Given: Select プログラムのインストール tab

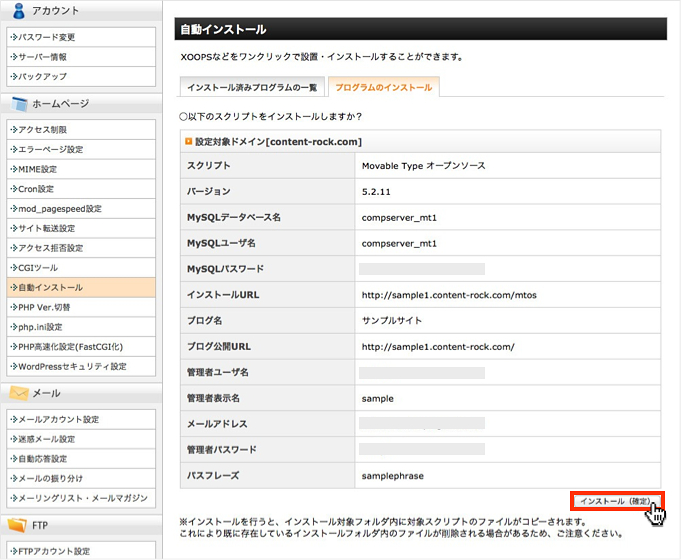Looking at the screenshot, I should click(384, 87).
